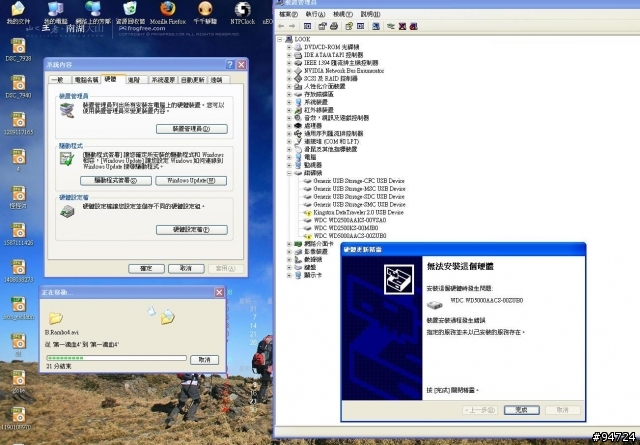
Task: Collapse the LOOK root node
Action: [x=280, y=39]
